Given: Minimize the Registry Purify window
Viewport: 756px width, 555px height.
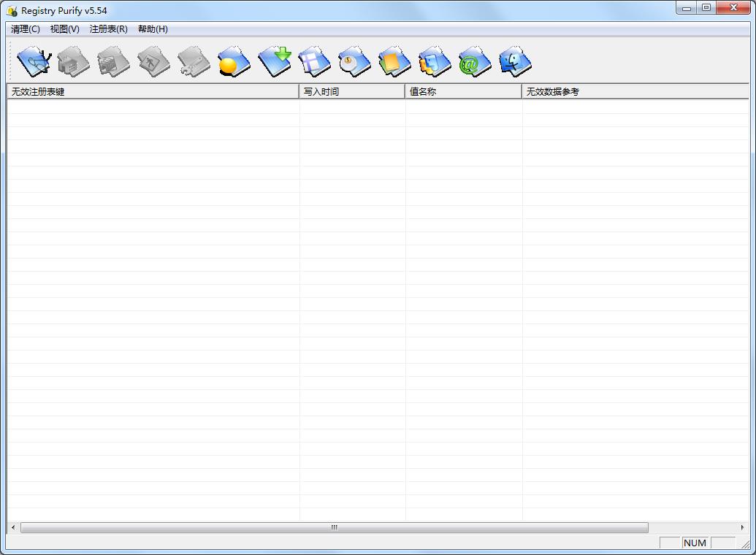Looking at the screenshot, I should (x=687, y=8).
